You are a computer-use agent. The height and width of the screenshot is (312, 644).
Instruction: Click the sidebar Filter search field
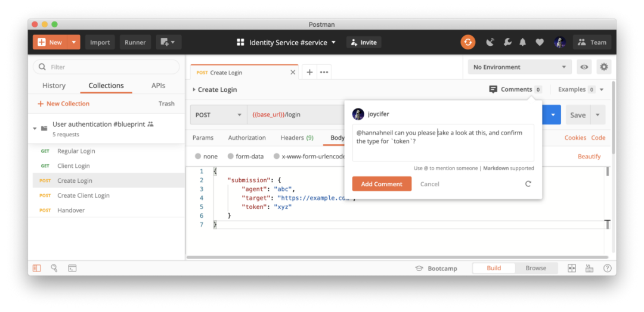click(106, 67)
